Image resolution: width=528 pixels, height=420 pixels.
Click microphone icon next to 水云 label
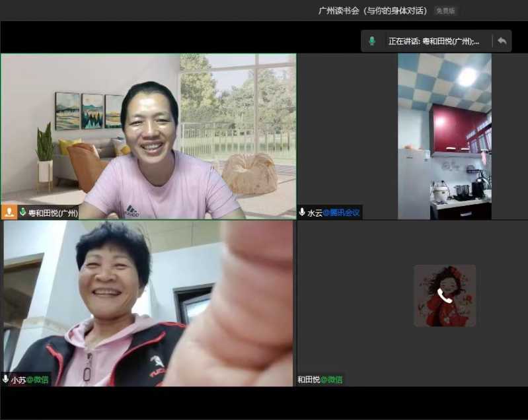point(302,213)
